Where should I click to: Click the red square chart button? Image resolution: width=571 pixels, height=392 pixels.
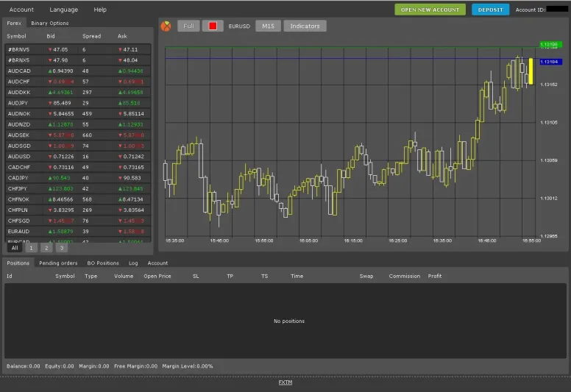click(213, 26)
